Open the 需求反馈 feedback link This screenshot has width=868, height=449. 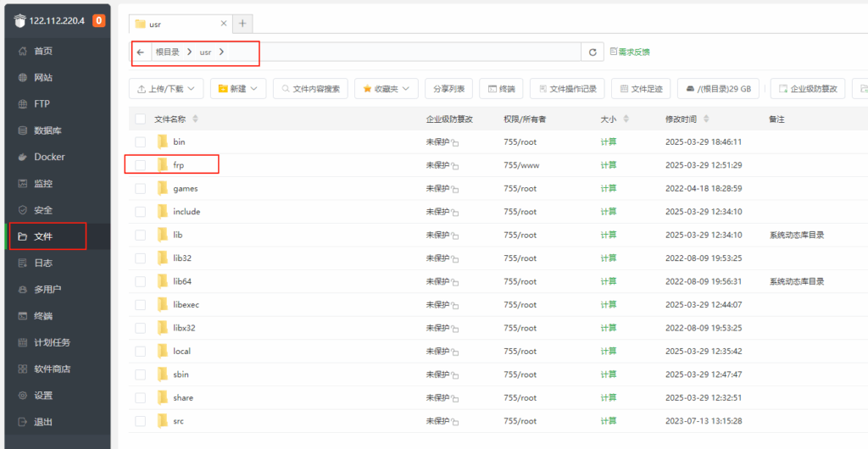coord(630,52)
